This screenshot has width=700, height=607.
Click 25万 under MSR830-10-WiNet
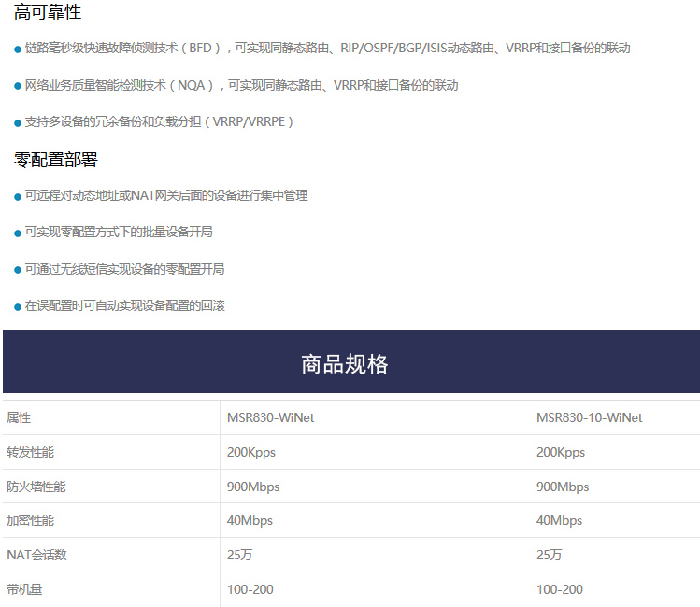click(x=549, y=555)
